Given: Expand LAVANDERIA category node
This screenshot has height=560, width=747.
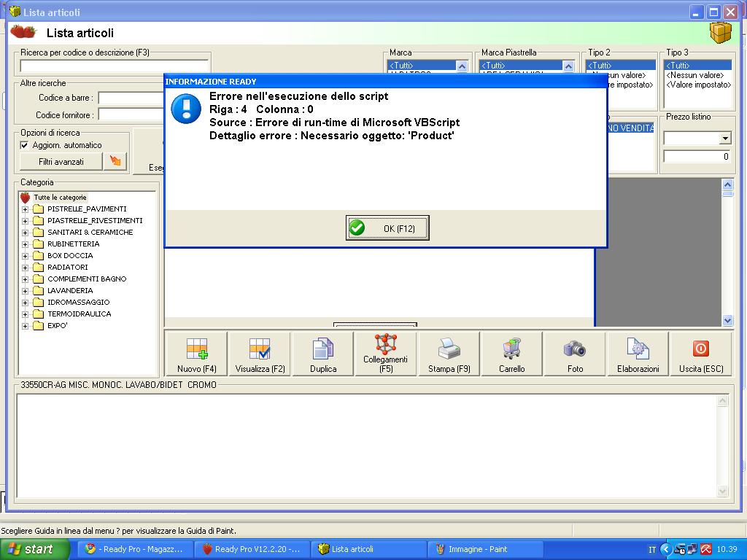Looking at the screenshot, I should [x=26, y=291].
